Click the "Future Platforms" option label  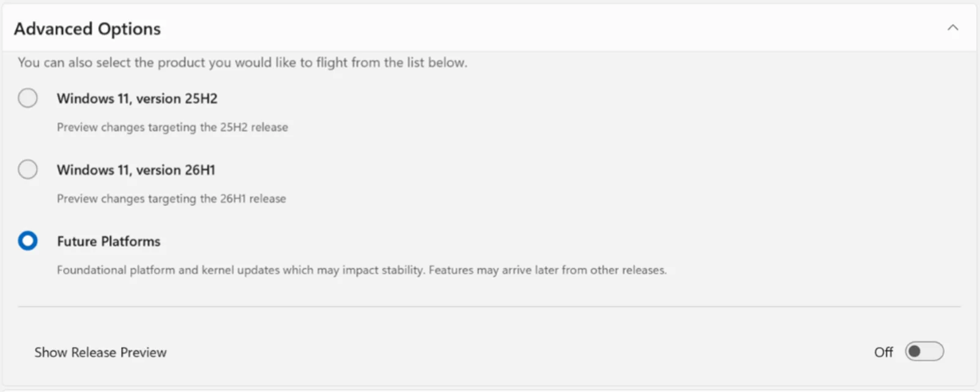pos(108,241)
